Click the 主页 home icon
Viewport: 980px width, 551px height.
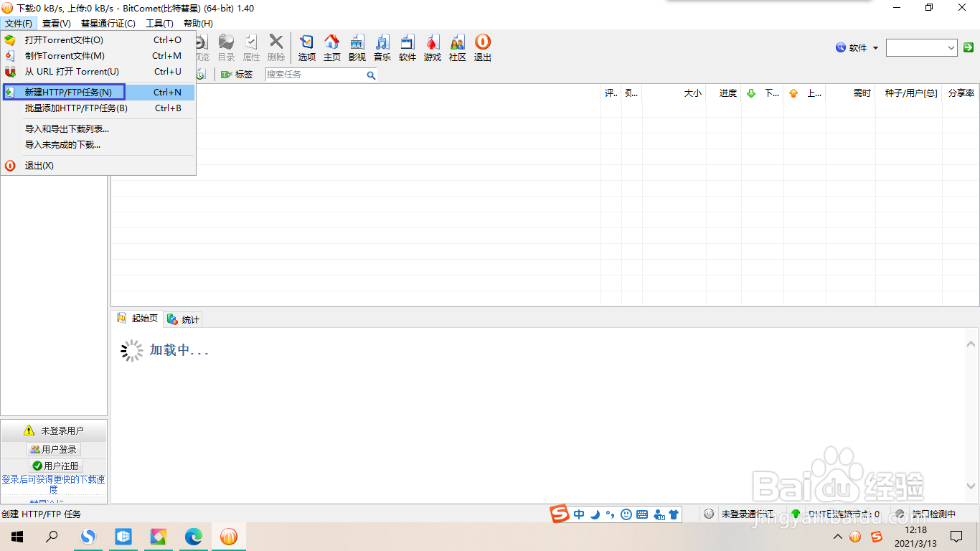(x=331, y=48)
